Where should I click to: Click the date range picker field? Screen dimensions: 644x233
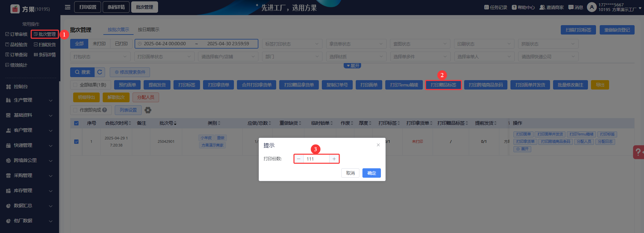(x=196, y=44)
